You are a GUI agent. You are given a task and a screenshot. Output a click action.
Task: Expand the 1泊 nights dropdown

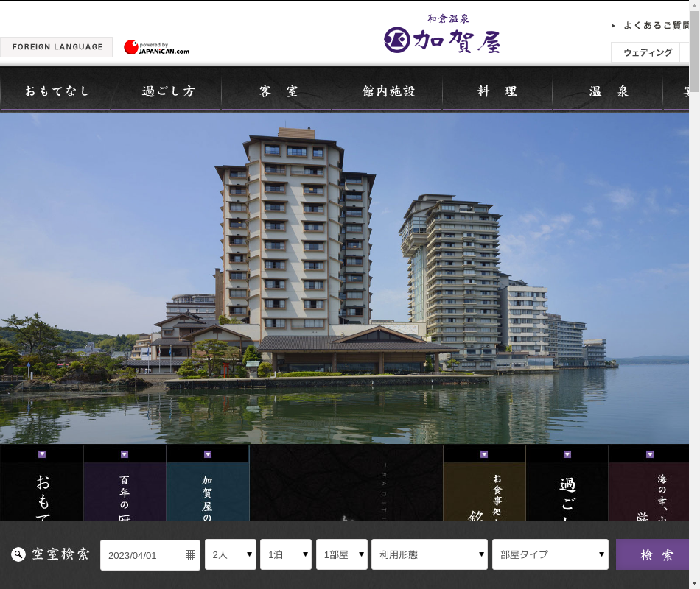click(x=286, y=554)
